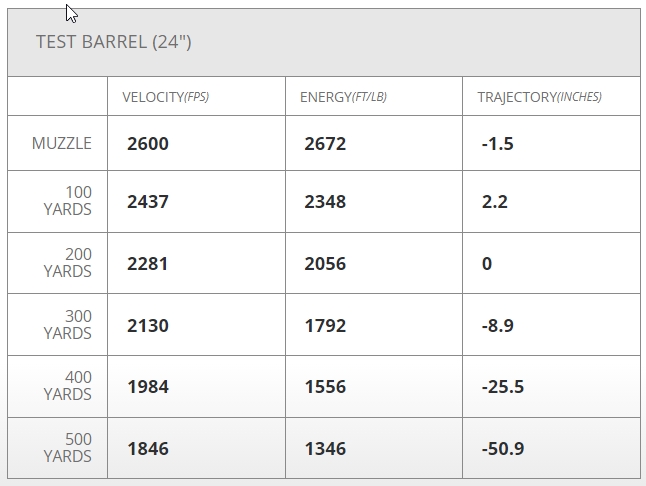The width and height of the screenshot is (646, 486).
Task: Click the MUZZLE row label
Action: [62, 143]
